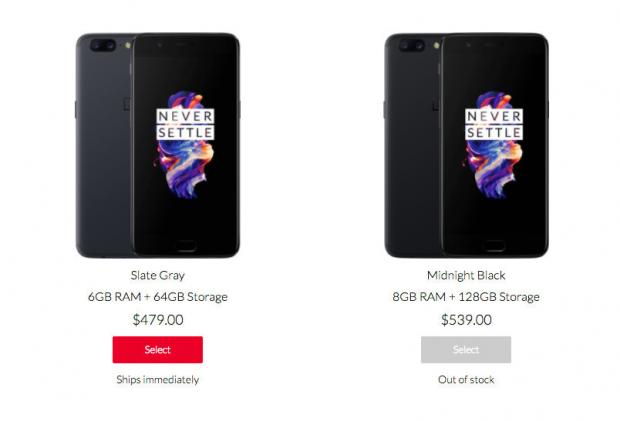Click the Out of stock status text
This screenshot has width=620, height=421.
(466, 380)
